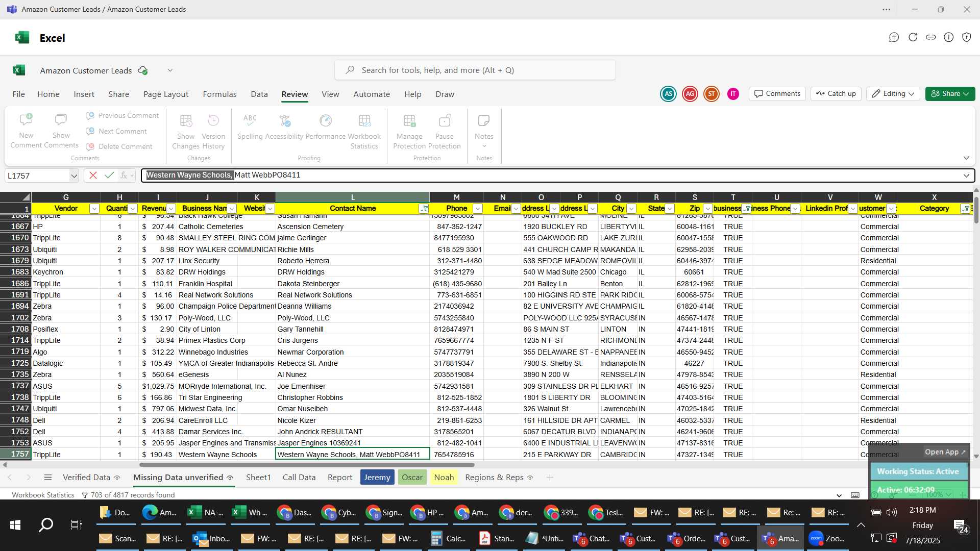980x551 pixels.
Task: Click the green Share button
Action: tap(950, 94)
